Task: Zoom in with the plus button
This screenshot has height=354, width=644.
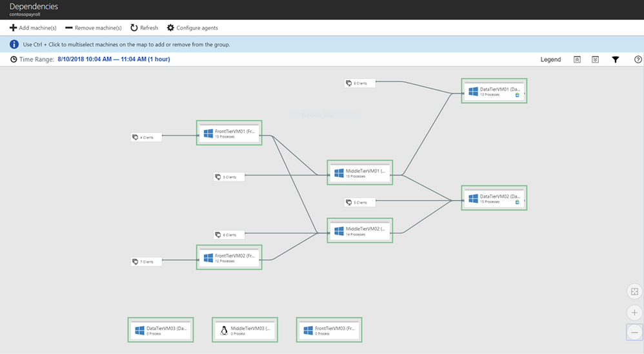Action: [634, 313]
